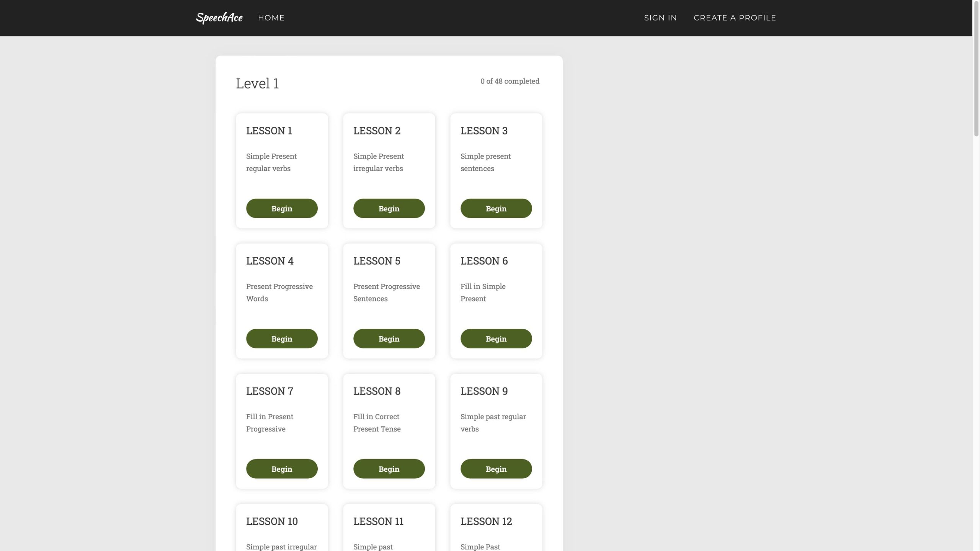Click the vertical page scrollbar thumb
980x551 pixels.
coord(976,69)
